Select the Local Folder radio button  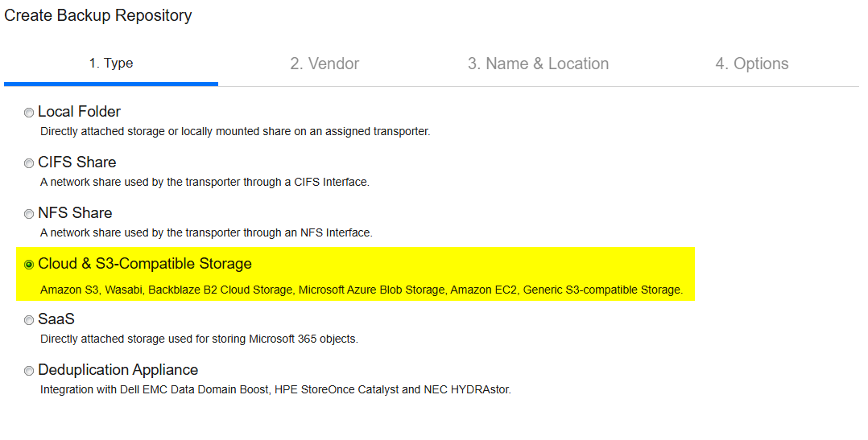pyautogui.click(x=29, y=113)
